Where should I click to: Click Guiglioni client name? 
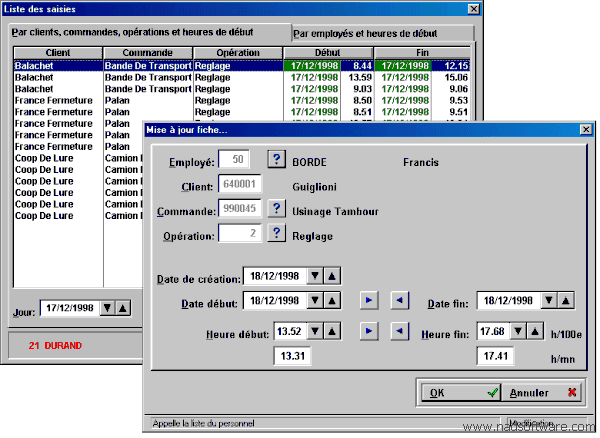click(315, 187)
